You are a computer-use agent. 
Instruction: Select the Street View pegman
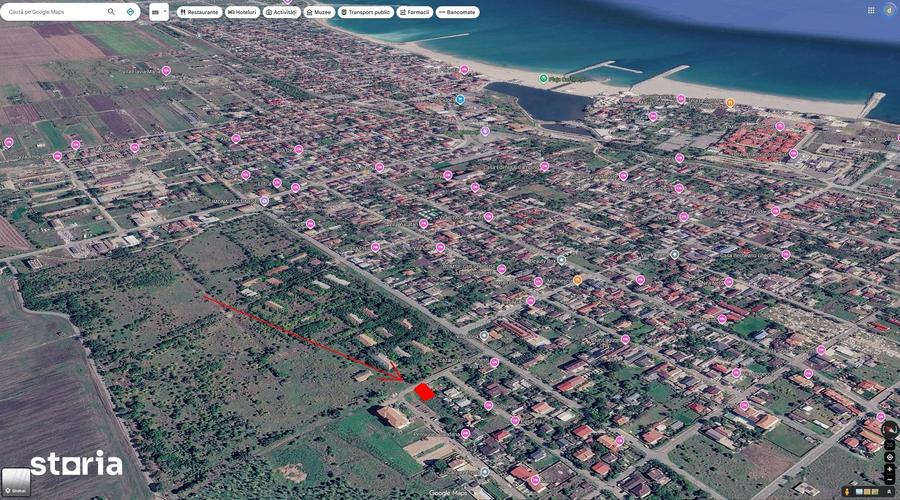point(847,492)
